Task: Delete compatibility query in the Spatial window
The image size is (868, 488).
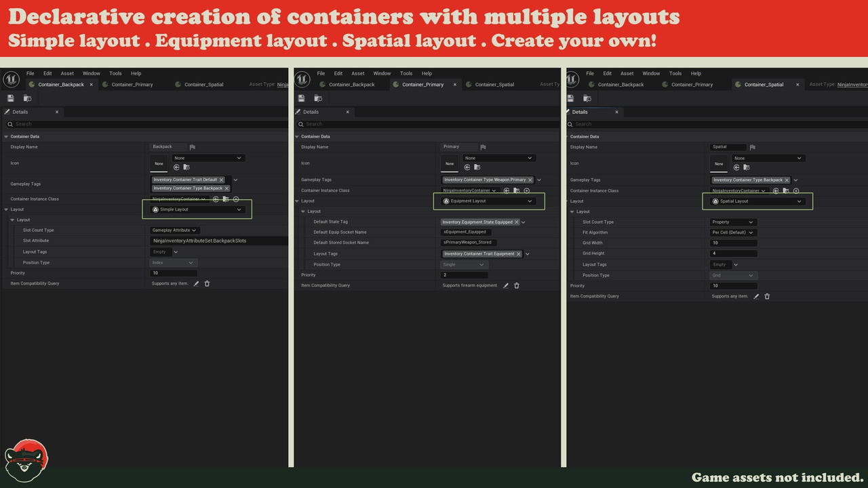Action: point(767,296)
